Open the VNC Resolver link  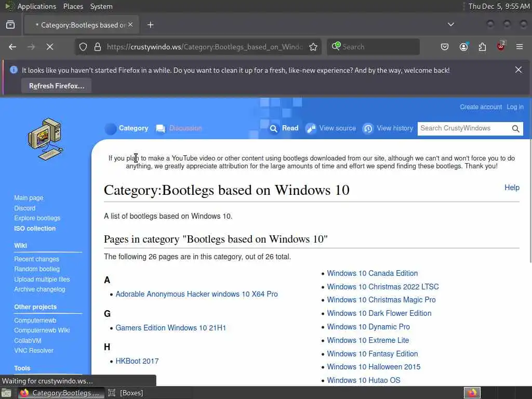[x=34, y=351]
